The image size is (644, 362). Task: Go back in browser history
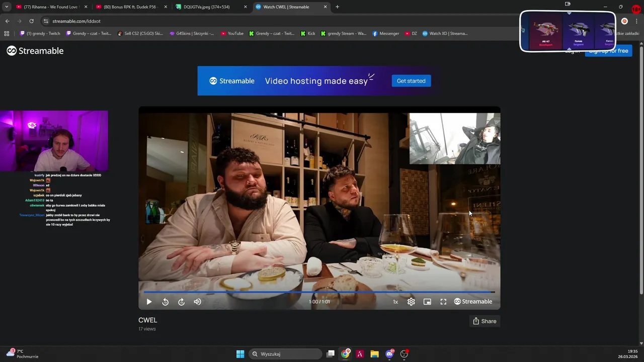coord(7,21)
